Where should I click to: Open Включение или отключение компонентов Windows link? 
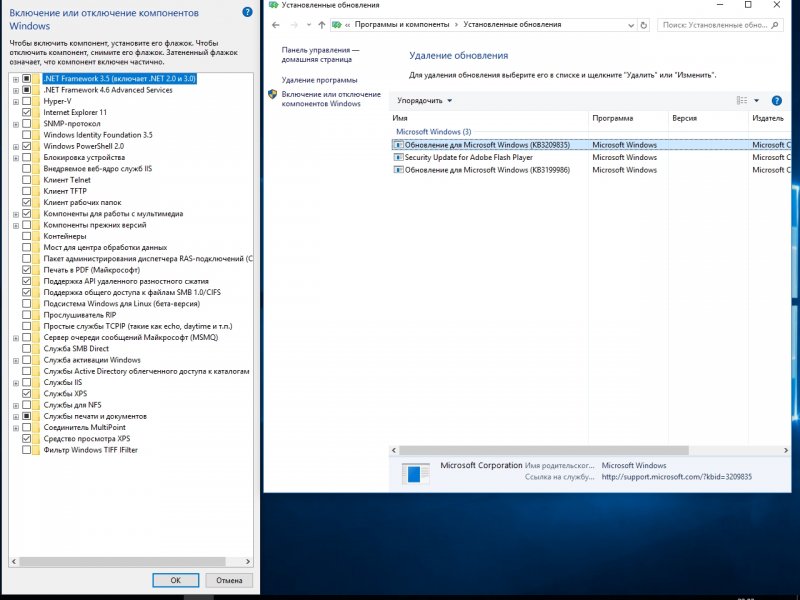click(331, 99)
